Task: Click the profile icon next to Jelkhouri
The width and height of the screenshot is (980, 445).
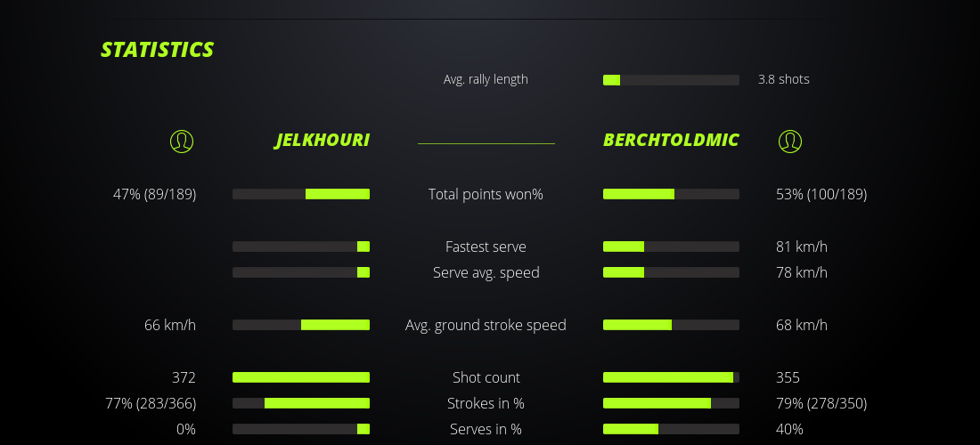Action: click(x=182, y=141)
